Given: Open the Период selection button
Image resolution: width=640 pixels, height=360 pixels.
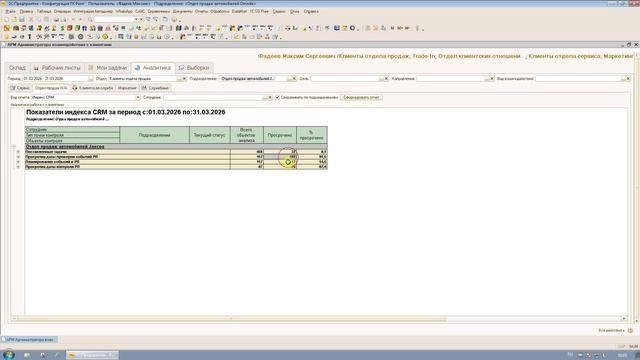Looking at the screenshot, I should click(x=91, y=78).
